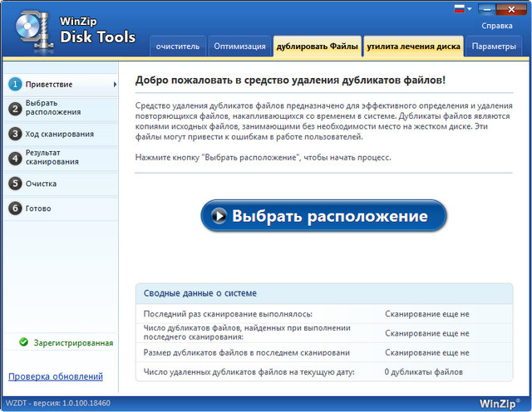Screen dimensions: 532x412
Task: Click the version text WZDT 1.0.100.18460
Action: click(58, 403)
